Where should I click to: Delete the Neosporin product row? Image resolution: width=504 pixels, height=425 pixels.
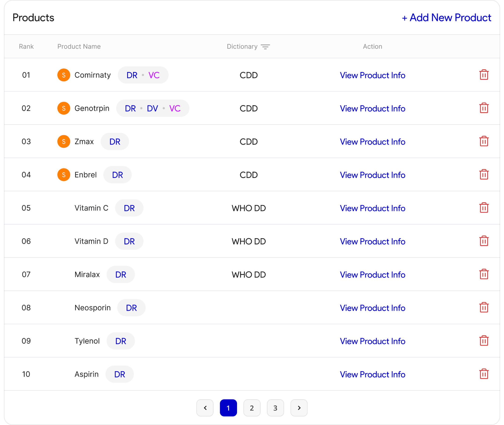point(484,308)
